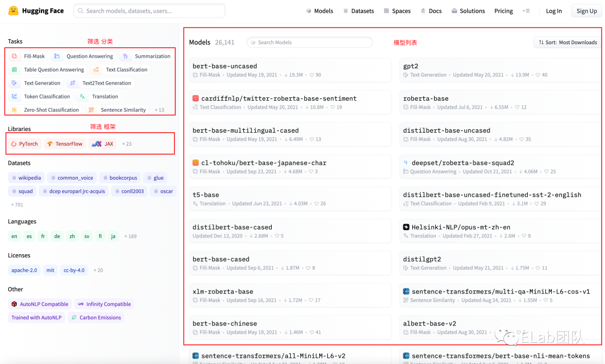
Task: Click the cl-tohoku organization avatar icon
Action: [196, 163]
